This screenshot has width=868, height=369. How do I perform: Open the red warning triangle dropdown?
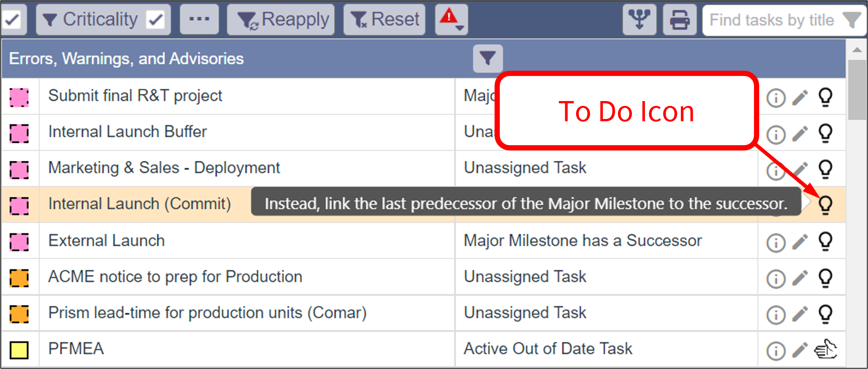[451, 19]
